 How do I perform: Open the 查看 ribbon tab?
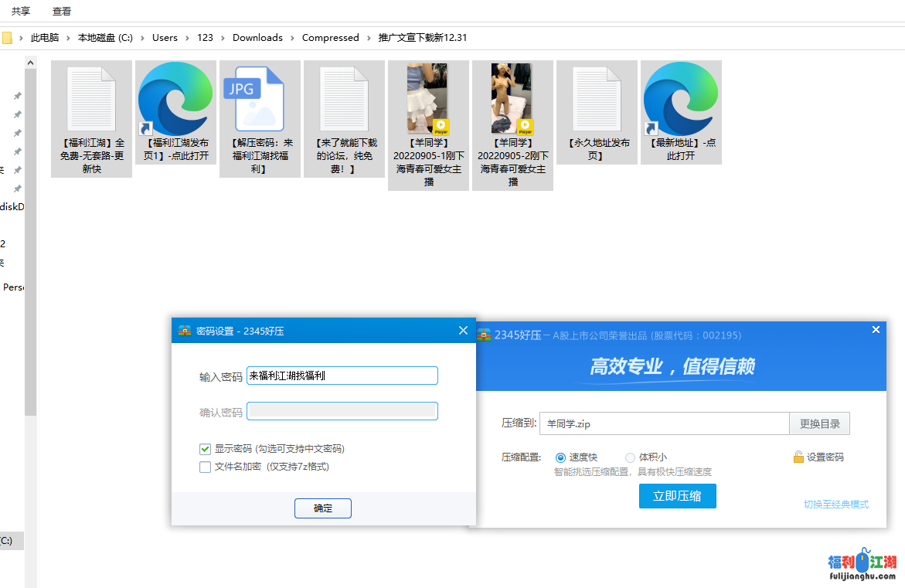tap(62, 11)
